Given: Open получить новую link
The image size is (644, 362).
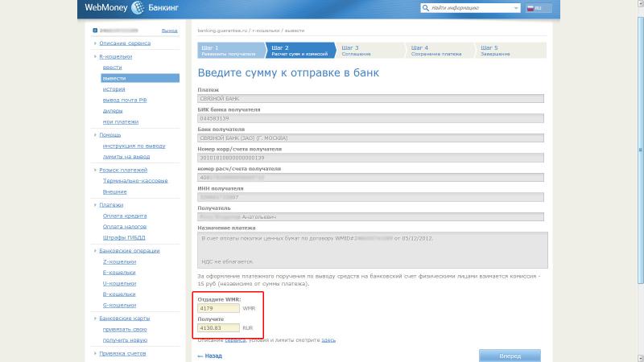Looking at the screenshot, I should [x=125, y=340].
